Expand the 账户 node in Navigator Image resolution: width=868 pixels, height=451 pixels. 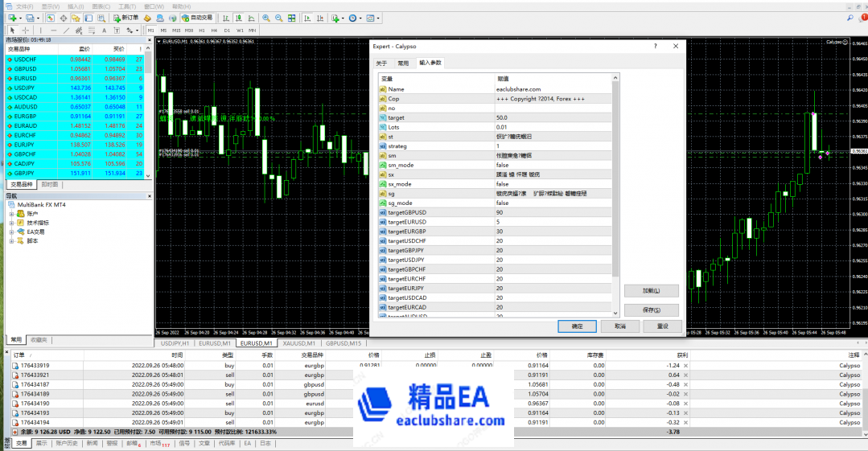(x=11, y=214)
